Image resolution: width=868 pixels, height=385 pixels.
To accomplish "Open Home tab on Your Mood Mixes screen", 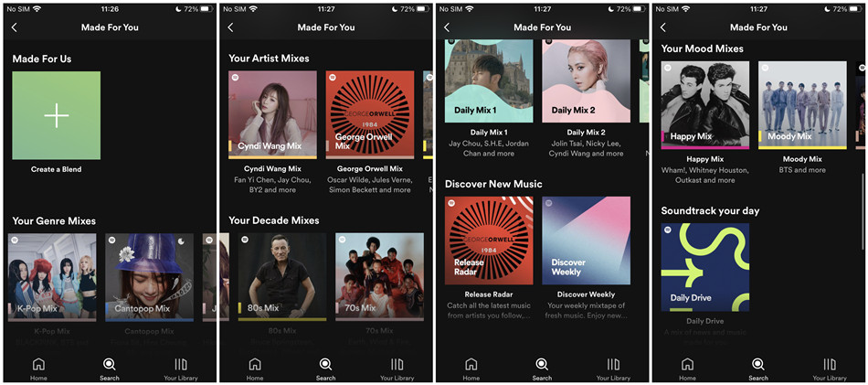I will (687, 369).
